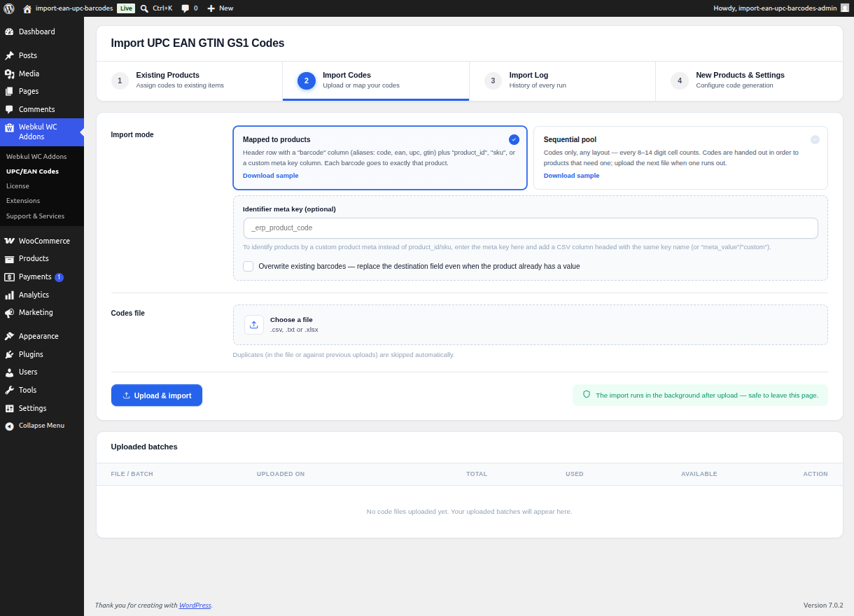
Task: Click the Dashboard gauge icon
Action: point(9,31)
